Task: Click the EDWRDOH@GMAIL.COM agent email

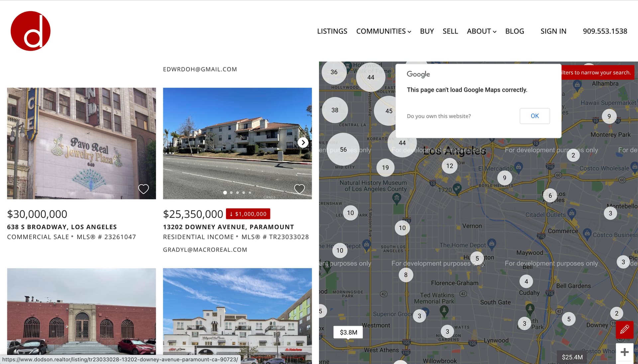Action: [200, 69]
